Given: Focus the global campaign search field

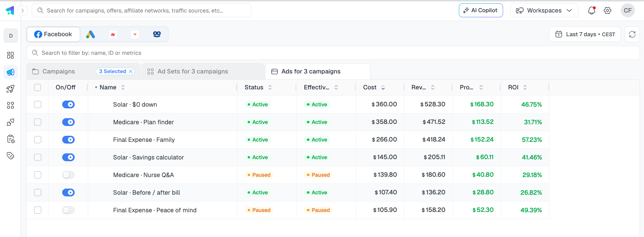Looking at the screenshot, I should coord(142,10).
